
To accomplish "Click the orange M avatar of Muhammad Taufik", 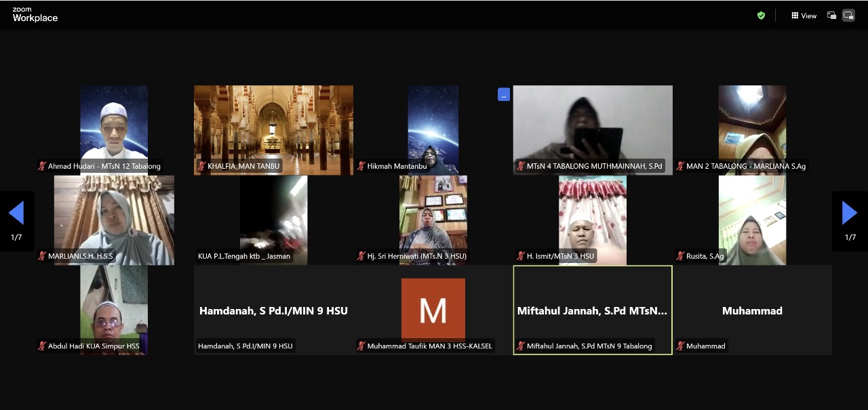I will pos(433,309).
